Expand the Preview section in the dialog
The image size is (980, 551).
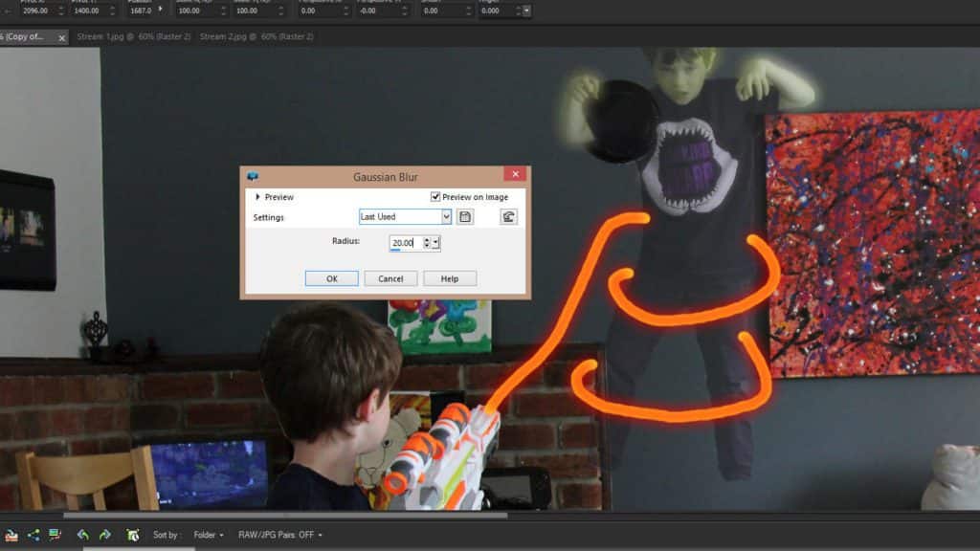256,197
